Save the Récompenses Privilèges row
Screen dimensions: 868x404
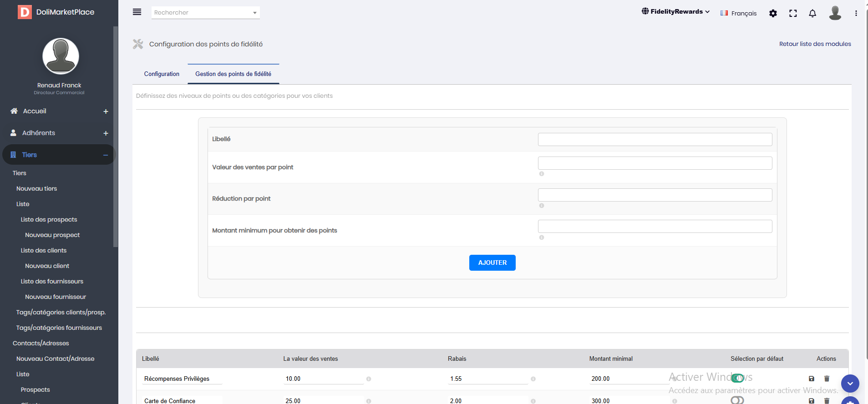coord(811,379)
